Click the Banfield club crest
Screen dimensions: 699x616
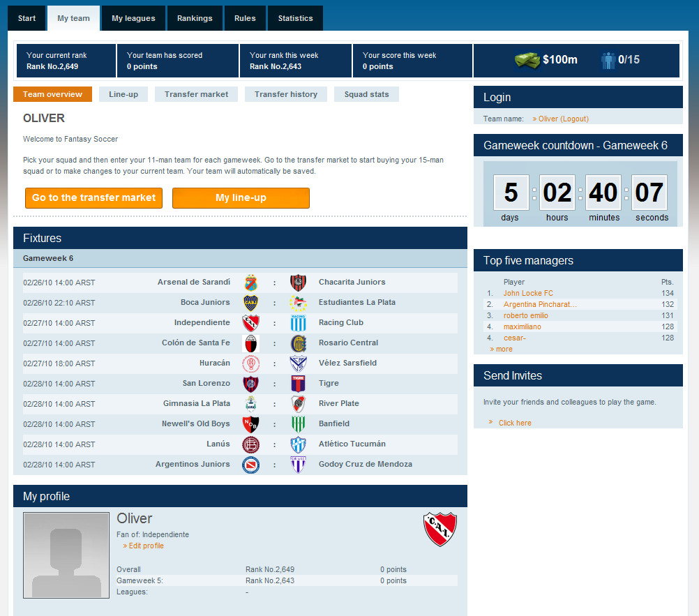point(298,424)
